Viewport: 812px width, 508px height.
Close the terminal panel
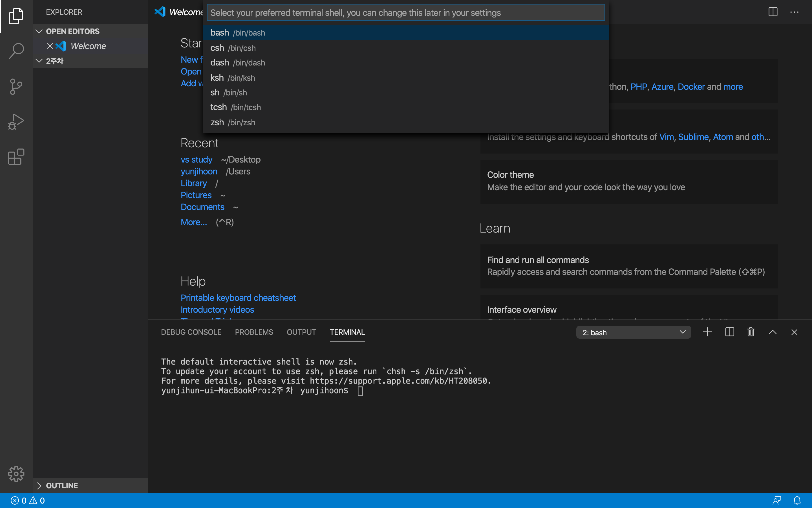coord(794,332)
